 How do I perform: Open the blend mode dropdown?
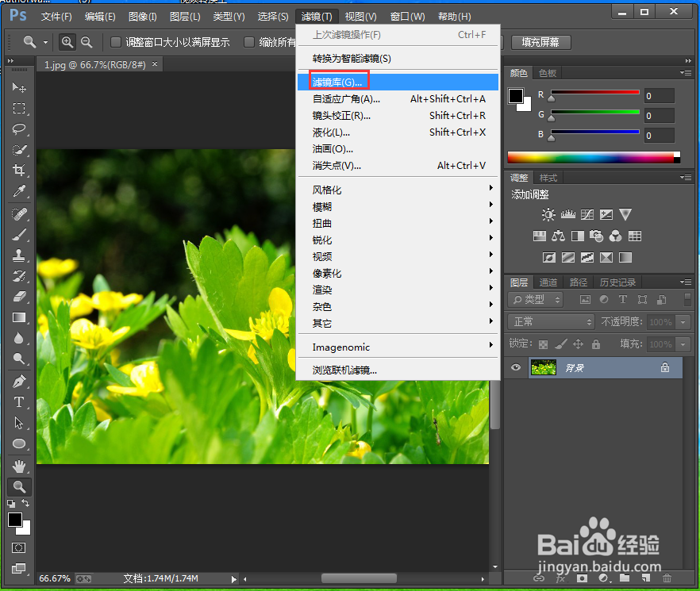pyautogui.click(x=552, y=321)
